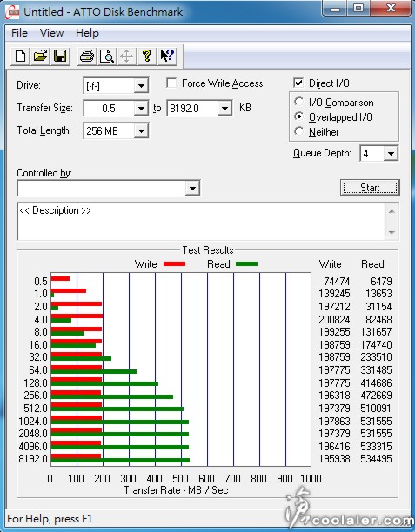Expand Transfer Size minimum 0.5 dropdown

(141, 109)
